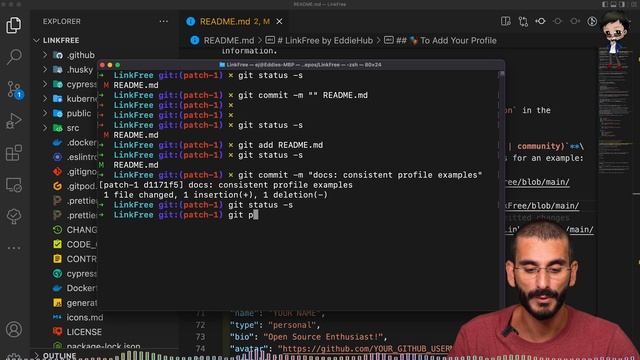
Task: Open the .dockerignore file
Action: [81, 143]
